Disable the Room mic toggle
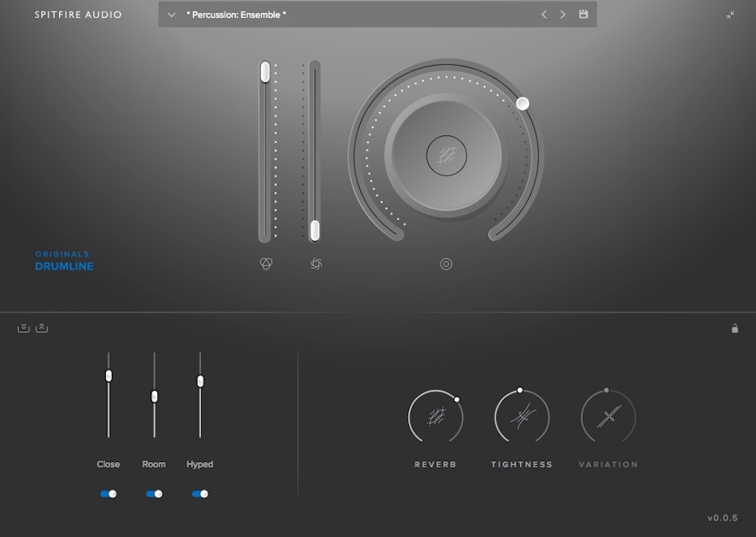The width and height of the screenshot is (756, 537). coord(154,494)
